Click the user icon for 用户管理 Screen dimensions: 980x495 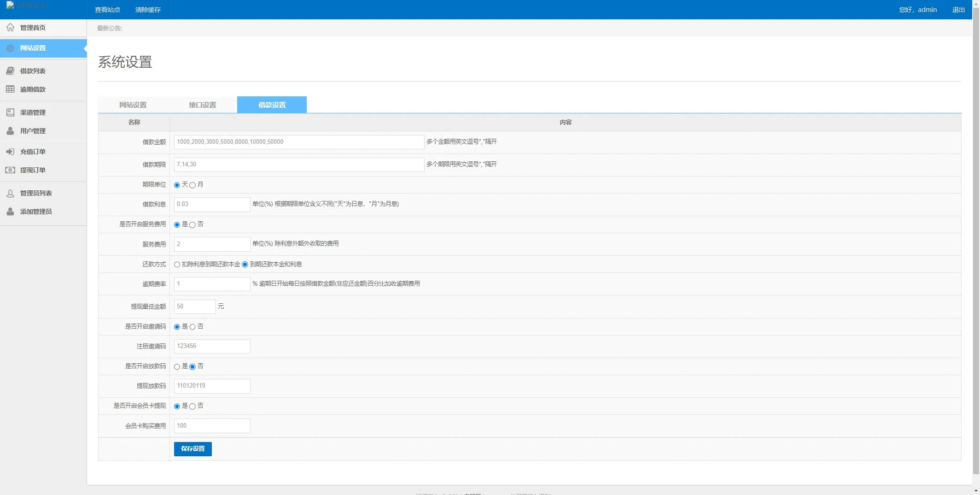10,131
